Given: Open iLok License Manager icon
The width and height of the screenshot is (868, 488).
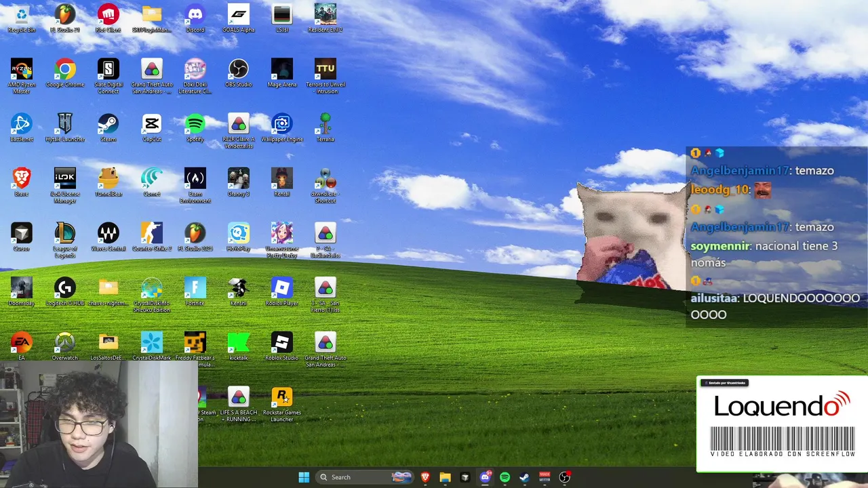Looking at the screenshot, I should click(x=65, y=186).
